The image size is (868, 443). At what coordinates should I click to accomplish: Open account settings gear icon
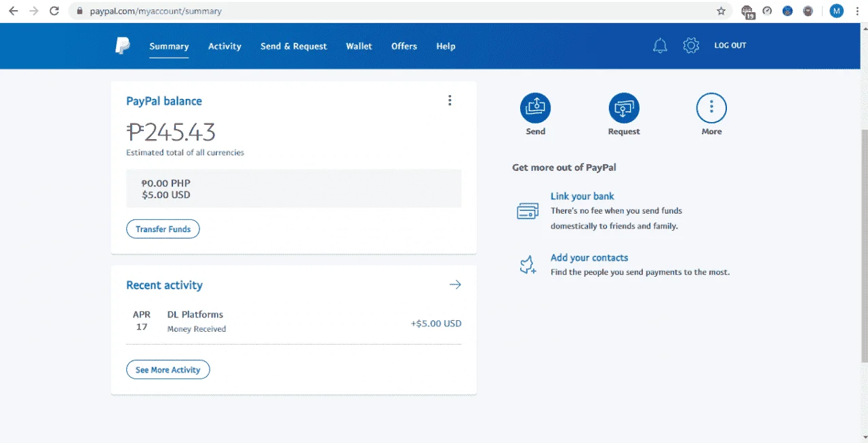[x=691, y=45]
